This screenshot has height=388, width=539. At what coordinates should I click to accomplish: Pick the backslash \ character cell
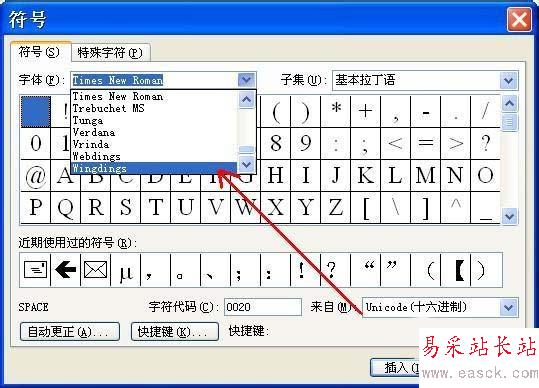pyautogui.click(x=396, y=208)
